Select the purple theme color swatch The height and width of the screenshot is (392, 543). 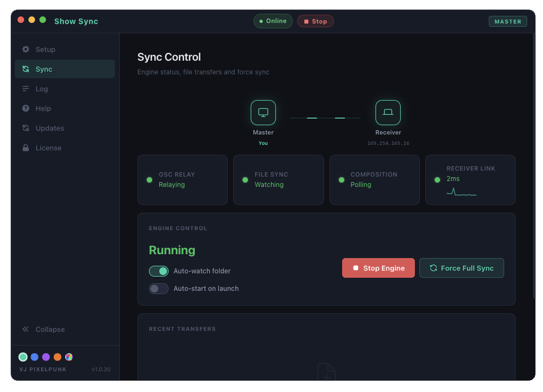[46, 356]
